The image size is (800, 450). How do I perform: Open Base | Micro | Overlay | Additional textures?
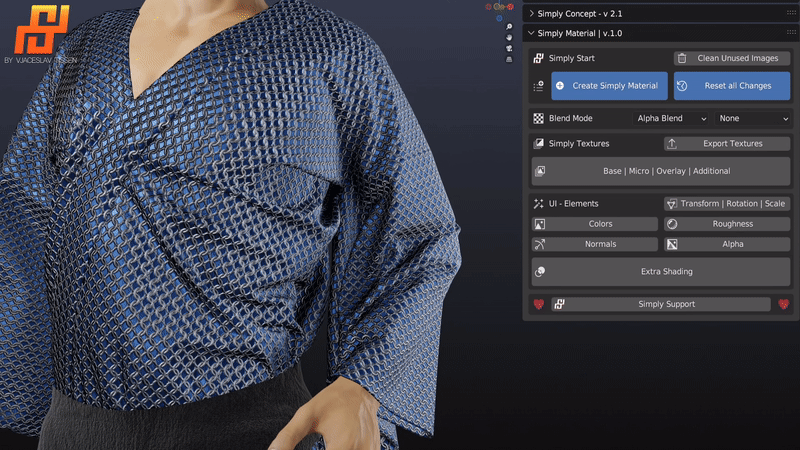click(x=660, y=171)
